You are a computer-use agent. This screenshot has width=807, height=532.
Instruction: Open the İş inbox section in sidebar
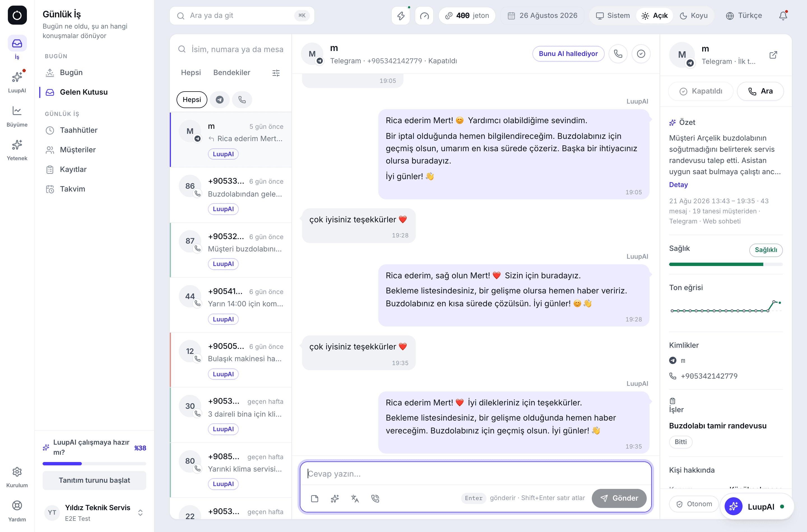click(x=17, y=48)
